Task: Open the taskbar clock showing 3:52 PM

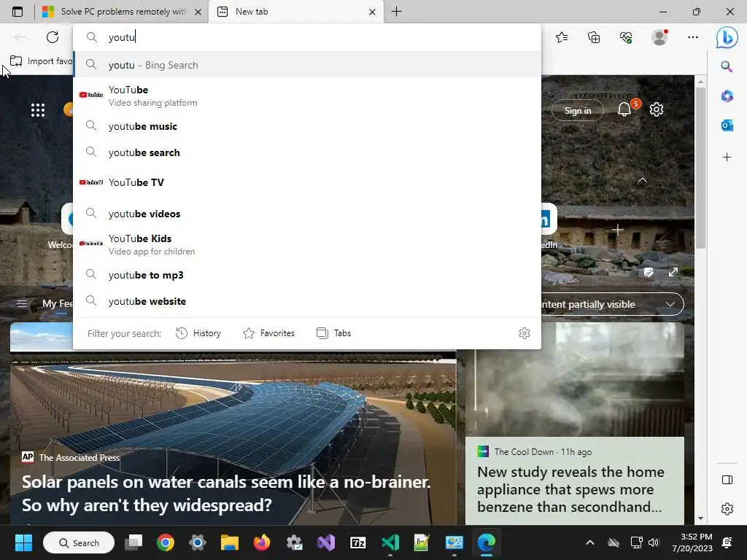Action: [x=692, y=542]
